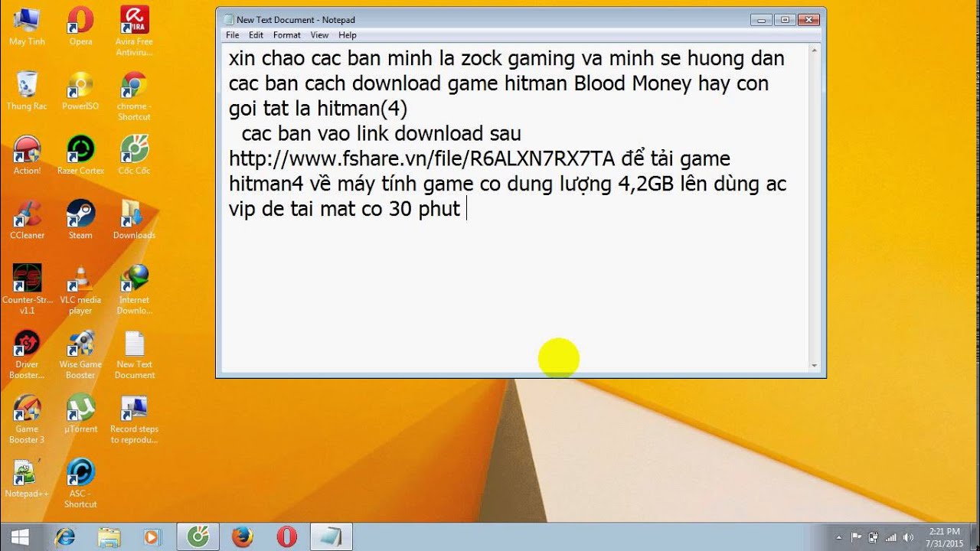This screenshot has width=980, height=551.
Task: Launch Notepad++ from the desktop
Action: 27,478
